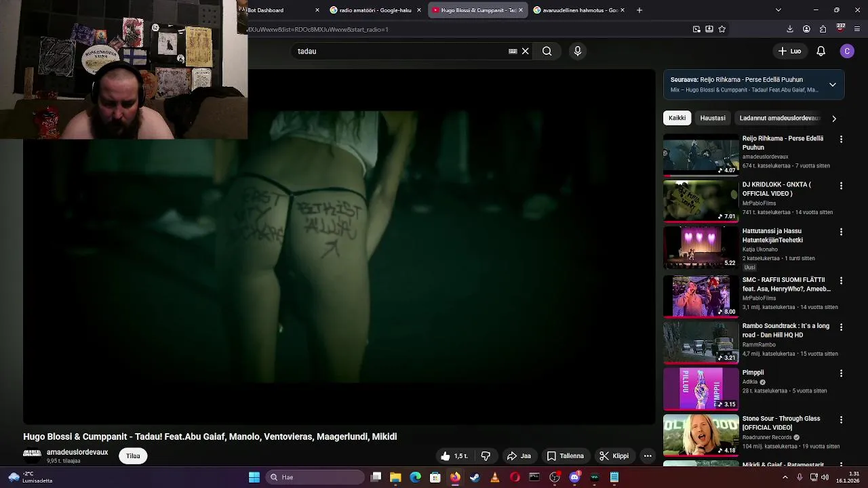Image resolution: width=868 pixels, height=488 pixels.
Task: Collapse the mix playlist panel chevron
Action: click(x=832, y=85)
